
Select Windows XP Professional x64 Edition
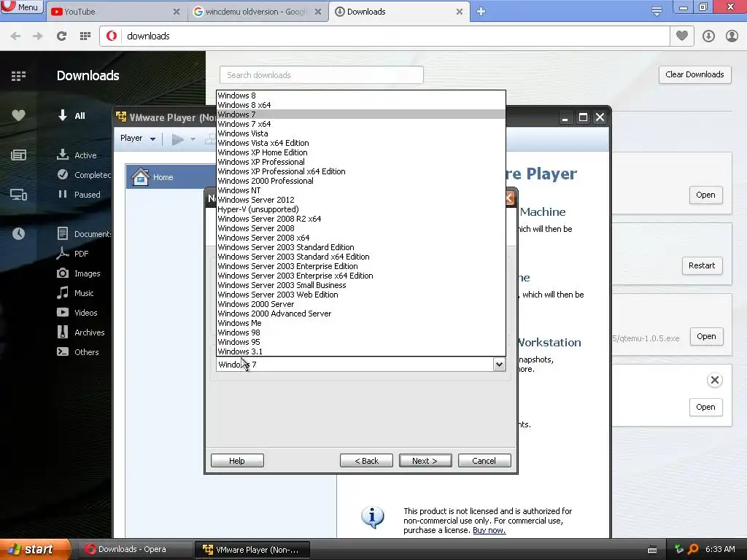pos(360,171)
